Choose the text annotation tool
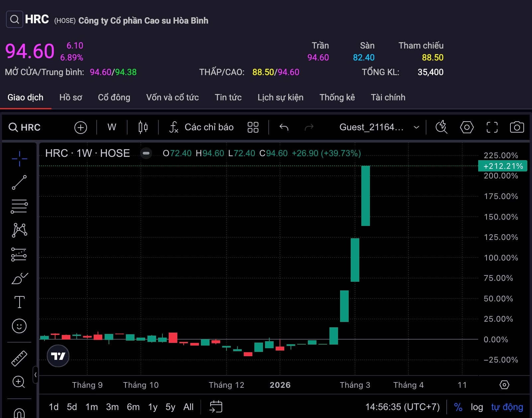This screenshot has width=532, height=418. (19, 302)
